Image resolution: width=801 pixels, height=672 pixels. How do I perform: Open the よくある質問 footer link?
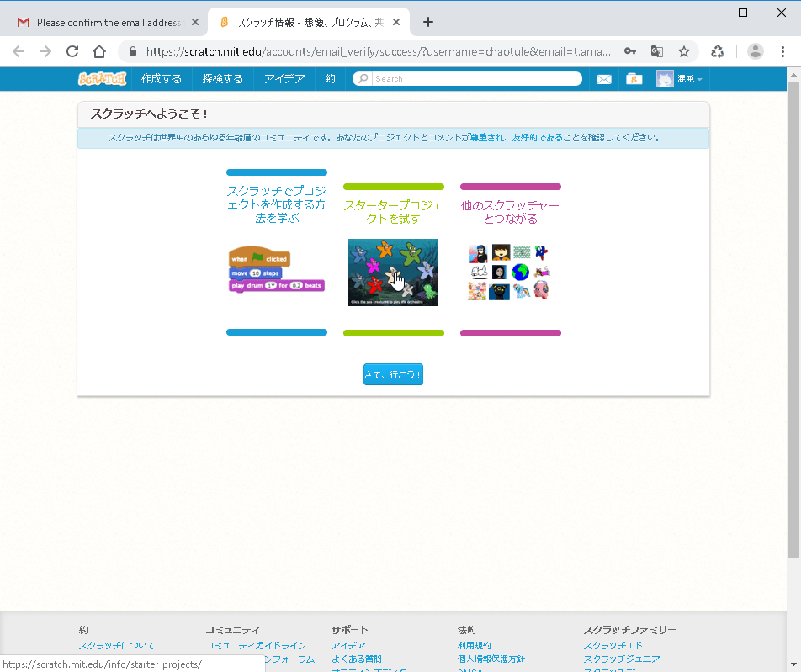tap(357, 659)
